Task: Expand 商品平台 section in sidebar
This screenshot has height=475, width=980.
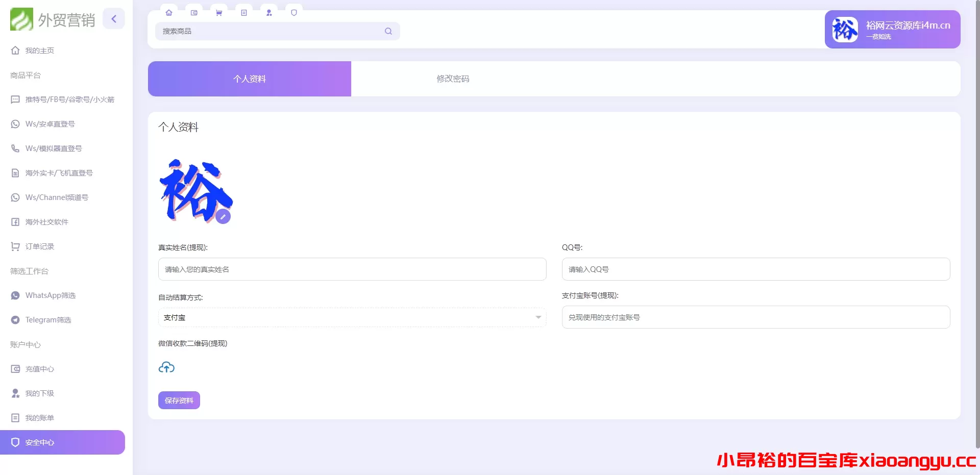Action: click(x=26, y=75)
